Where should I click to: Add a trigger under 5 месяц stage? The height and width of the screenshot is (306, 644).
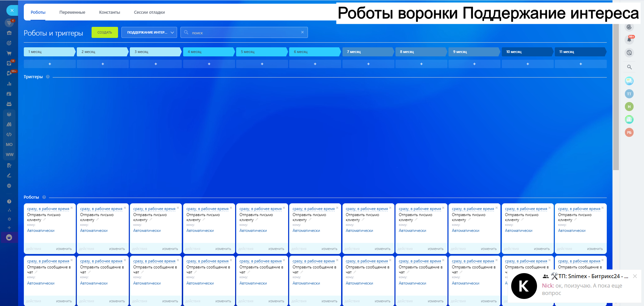[262, 64]
